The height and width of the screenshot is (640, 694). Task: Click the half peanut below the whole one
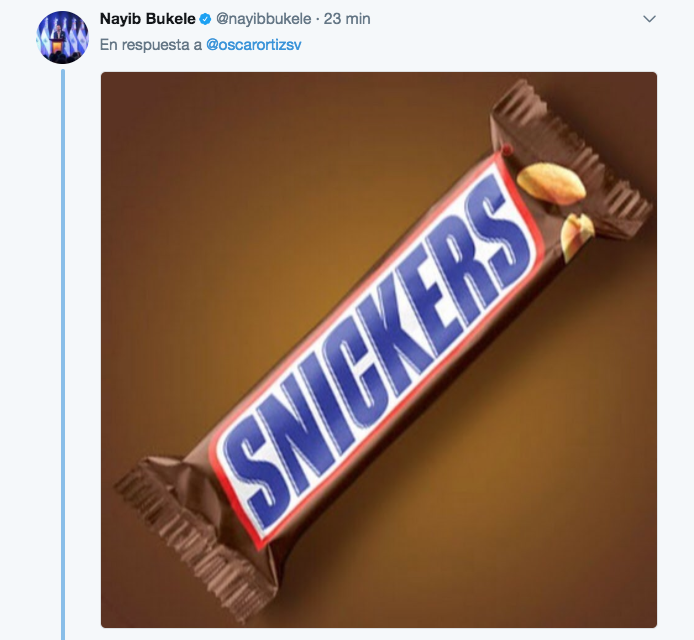tap(577, 235)
